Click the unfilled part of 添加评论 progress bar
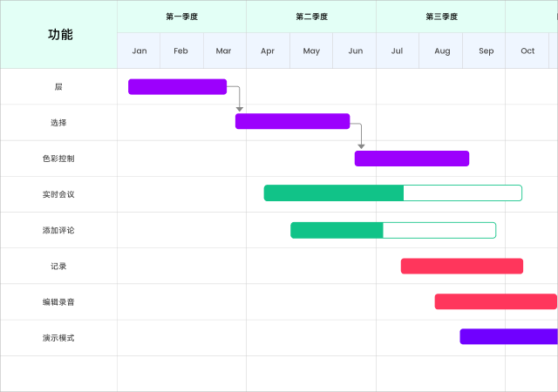The image size is (558, 392). (439, 230)
